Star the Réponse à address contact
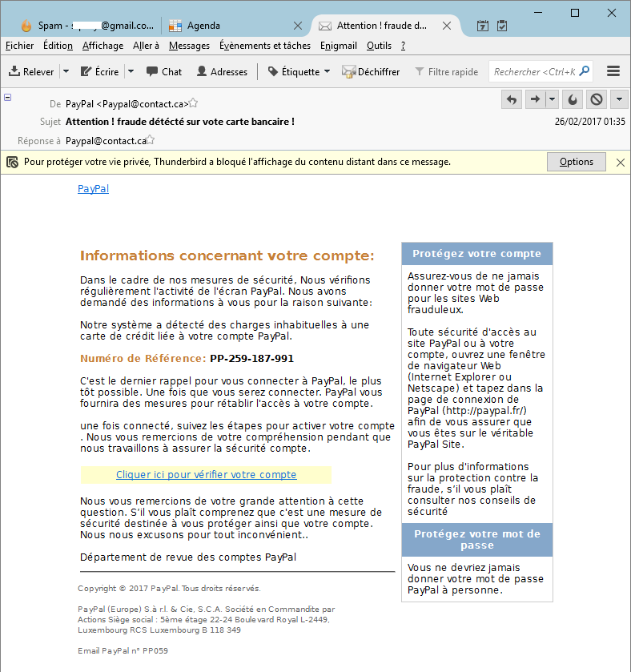The image size is (631, 672). coord(151,140)
